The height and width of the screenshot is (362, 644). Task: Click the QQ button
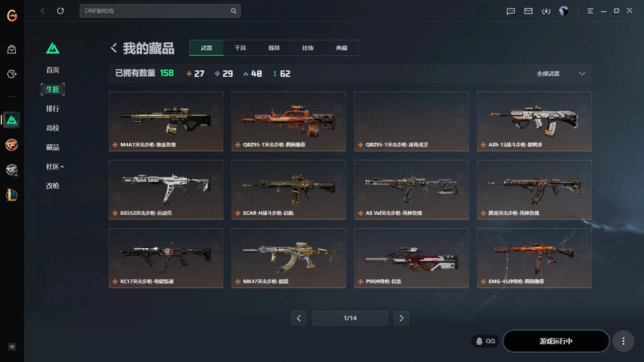pos(485,341)
